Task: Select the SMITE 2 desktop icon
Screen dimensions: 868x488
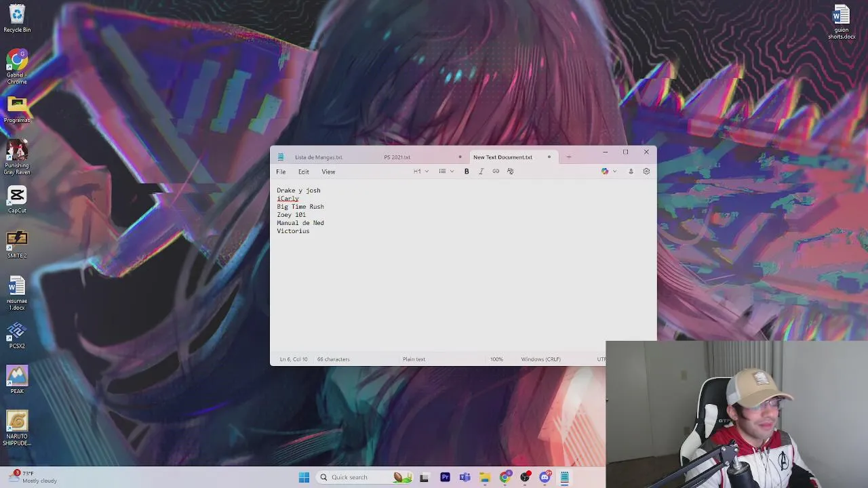Action: click(x=17, y=245)
